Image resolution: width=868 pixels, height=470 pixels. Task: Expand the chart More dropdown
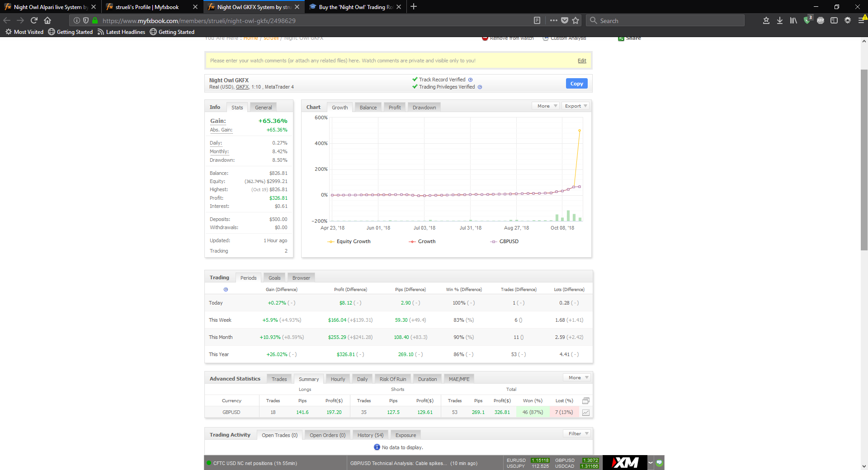coord(546,106)
